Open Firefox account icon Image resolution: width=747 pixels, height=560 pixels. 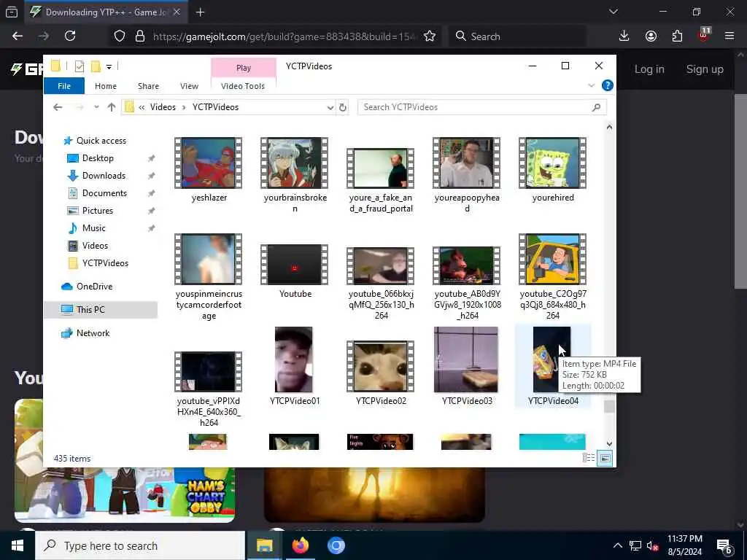coord(651,36)
